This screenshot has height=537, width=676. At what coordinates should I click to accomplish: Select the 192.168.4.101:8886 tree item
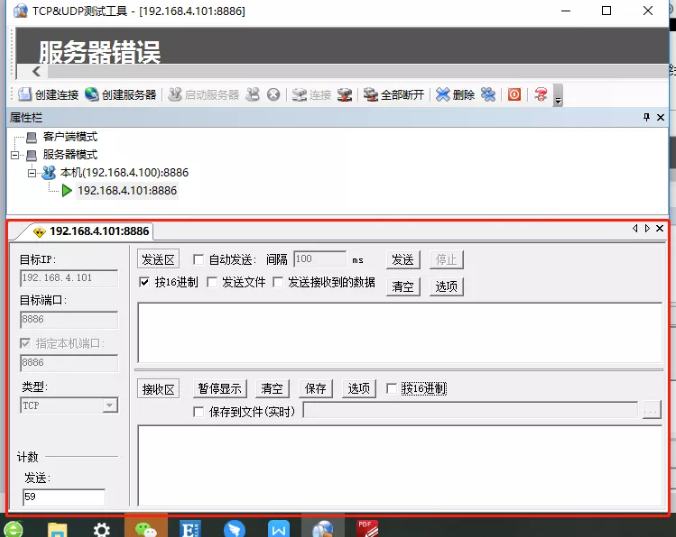tap(127, 190)
